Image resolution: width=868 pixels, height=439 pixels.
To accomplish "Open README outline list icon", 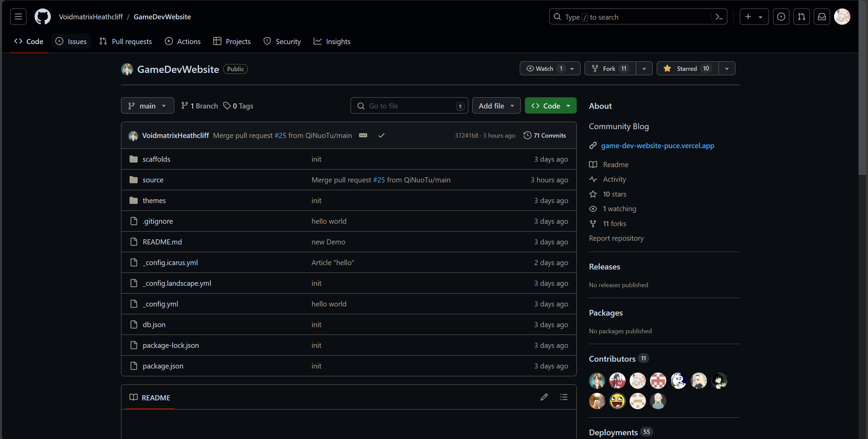I will 564,397.
